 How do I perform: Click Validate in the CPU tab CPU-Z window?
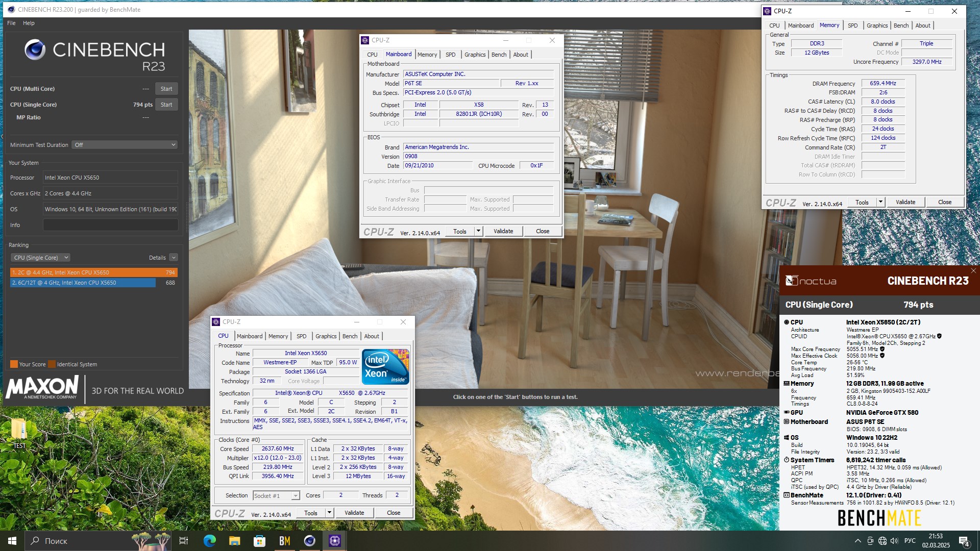[354, 513]
